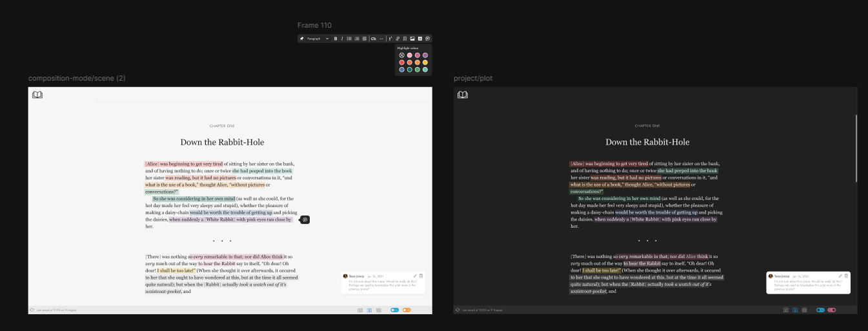The width and height of the screenshot is (868, 331).
Task: Pick the blue highlight swatch
Action: click(401, 70)
